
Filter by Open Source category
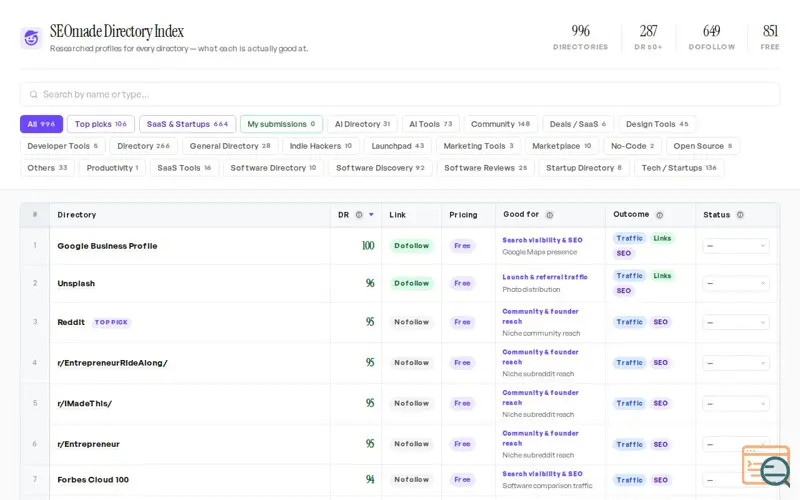click(703, 146)
